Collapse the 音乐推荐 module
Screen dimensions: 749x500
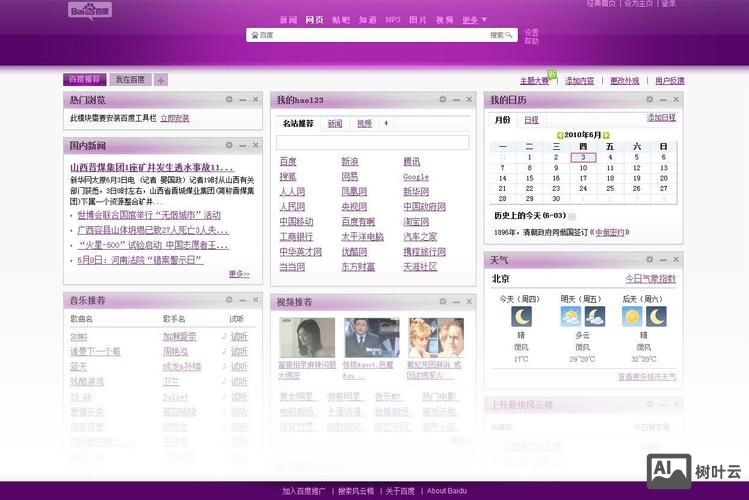pyautogui.click(x=243, y=300)
